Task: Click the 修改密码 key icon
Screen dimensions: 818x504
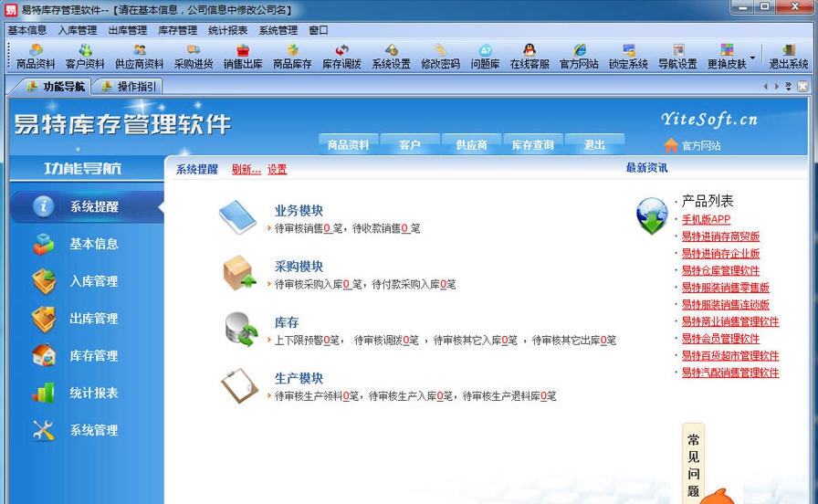Action: 441,50
